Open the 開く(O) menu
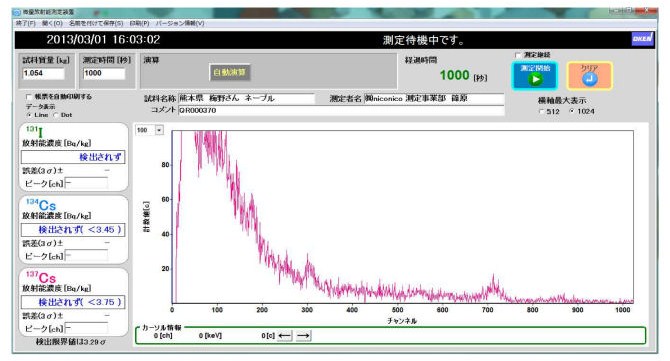Screen dimensions: 670x361 (x=52, y=23)
